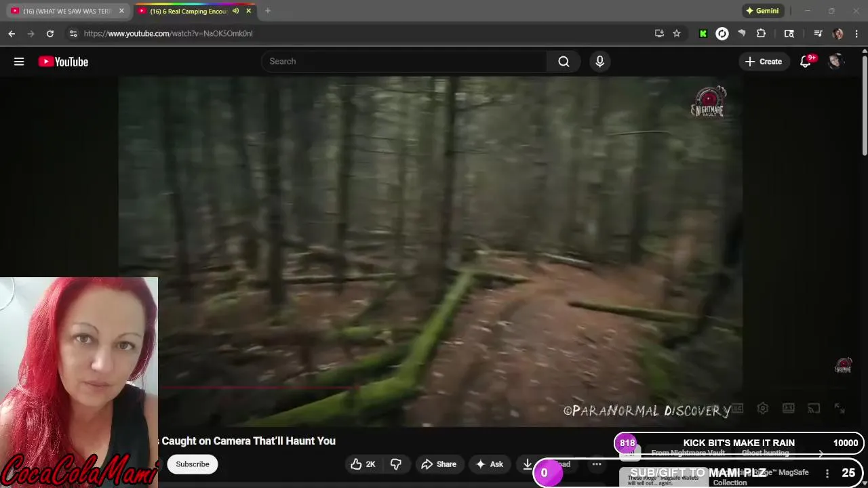The height and width of the screenshot is (488, 868).
Task: Open the Extensions puzzle menu
Action: click(x=761, y=33)
